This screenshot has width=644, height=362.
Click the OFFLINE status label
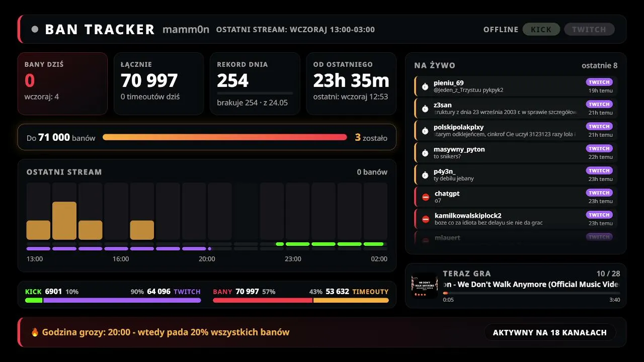(x=501, y=30)
